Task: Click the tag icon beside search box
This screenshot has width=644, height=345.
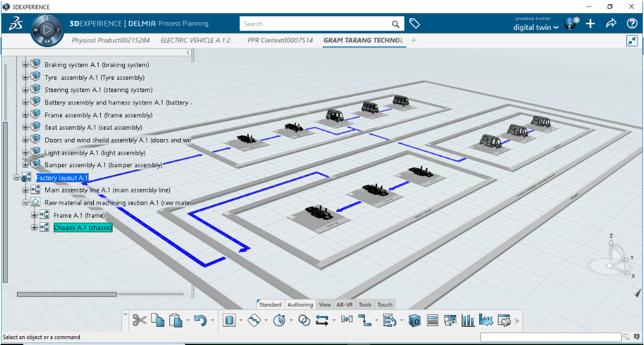Action: click(x=415, y=23)
